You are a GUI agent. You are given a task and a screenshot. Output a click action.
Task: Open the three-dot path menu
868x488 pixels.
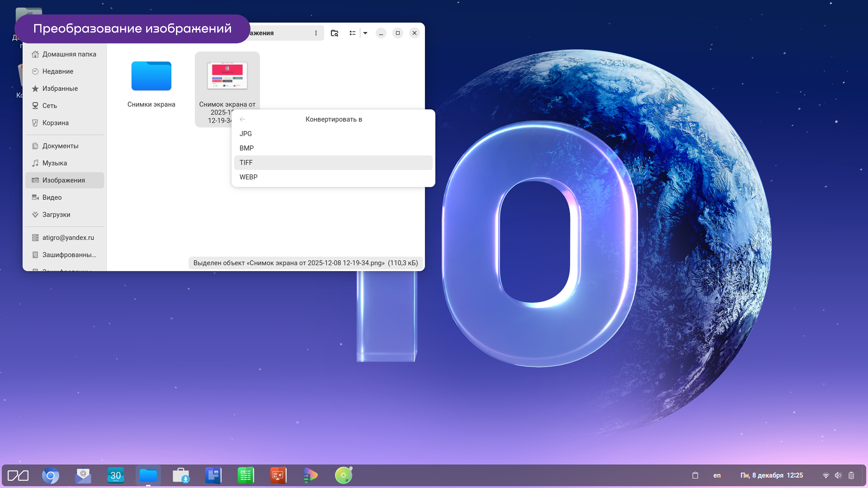316,33
